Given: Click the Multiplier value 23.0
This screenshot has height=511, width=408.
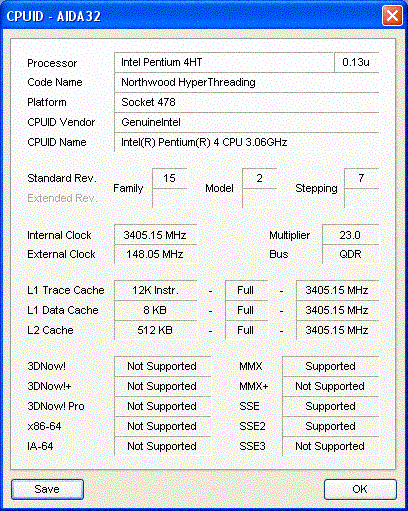Looking at the screenshot, I should coord(350,235).
